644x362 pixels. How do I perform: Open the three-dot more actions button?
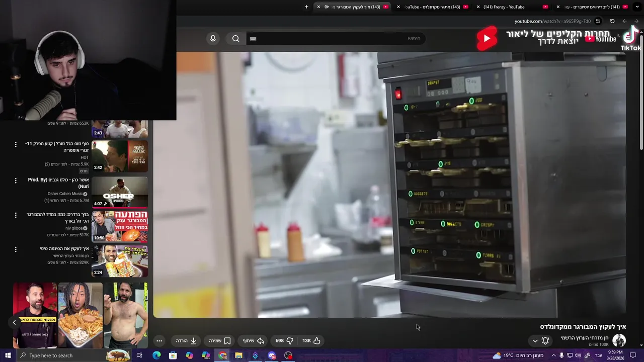click(159, 341)
